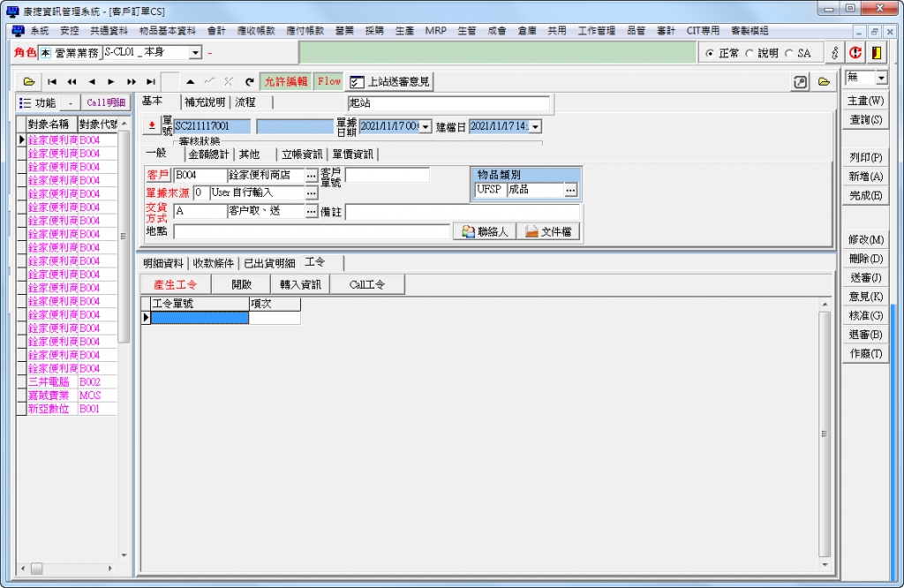Image resolution: width=904 pixels, height=588 pixels.
Task: Open the yellow folder icon at toolbar left
Action: (x=29, y=81)
